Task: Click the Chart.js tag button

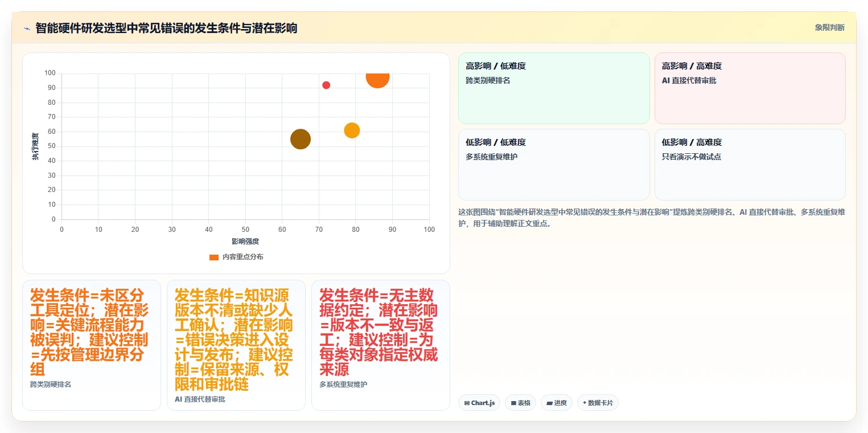Action: tap(479, 403)
